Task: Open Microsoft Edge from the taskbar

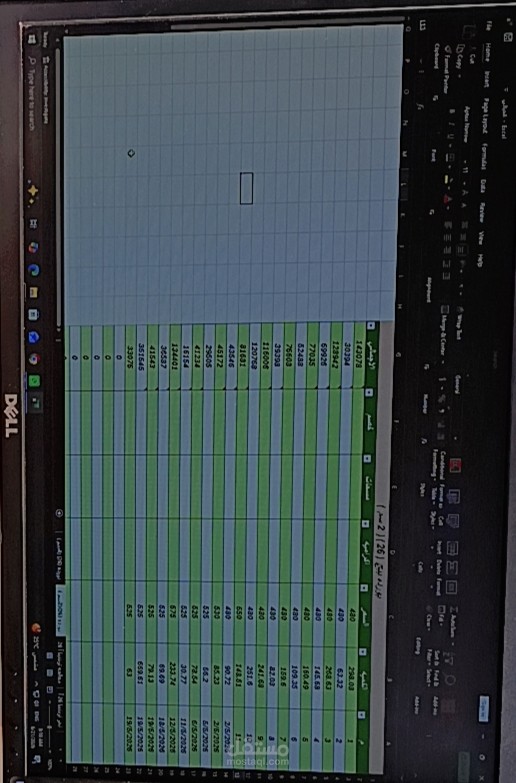Action: click(33, 270)
